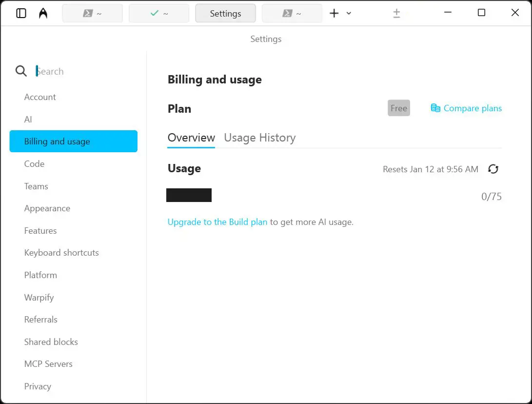This screenshot has height=404, width=532.
Task: Expand the new tab dropdown chevron
Action: coord(349,14)
